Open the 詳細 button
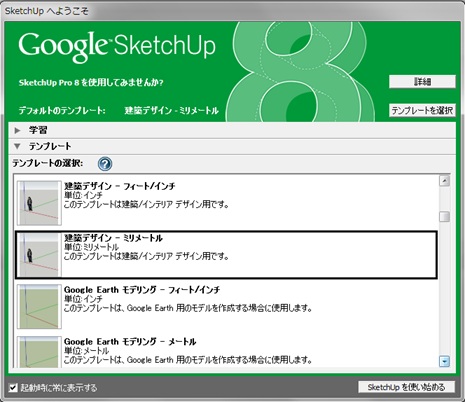The height and width of the screenshot is (402, 465). [x=422, y=82]
